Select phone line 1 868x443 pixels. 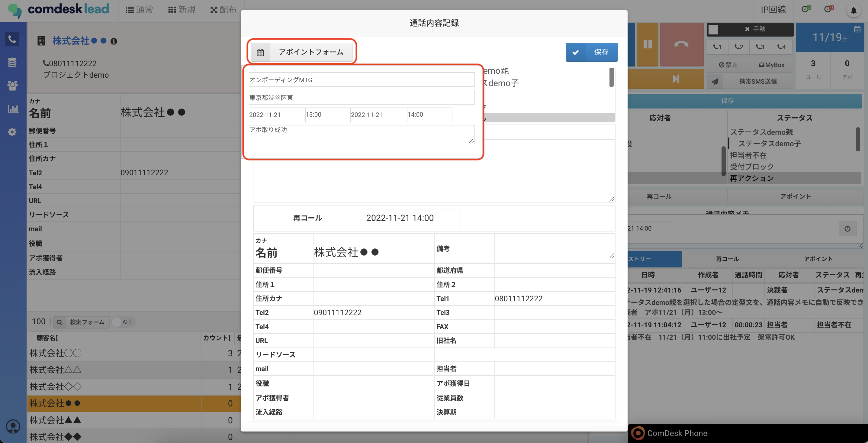point(717,47)
